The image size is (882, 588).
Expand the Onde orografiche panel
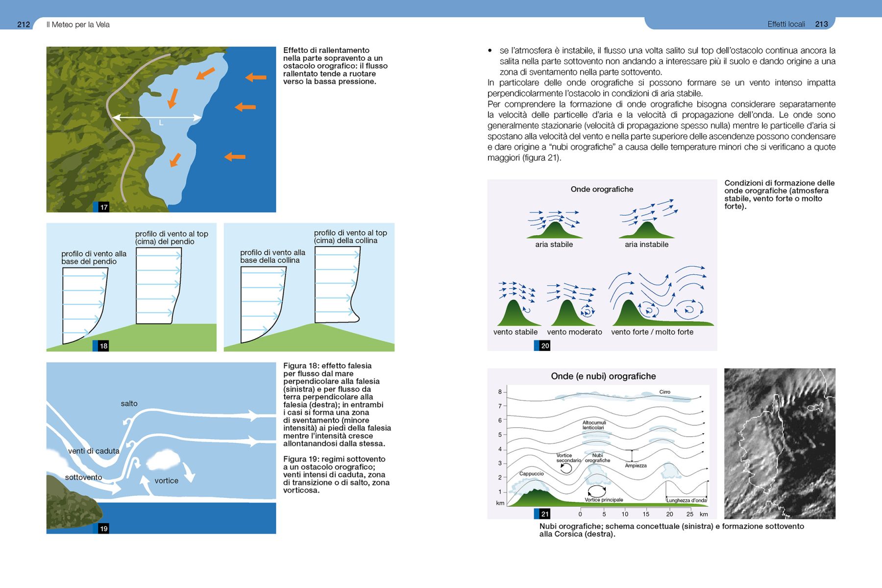[602, 189]
